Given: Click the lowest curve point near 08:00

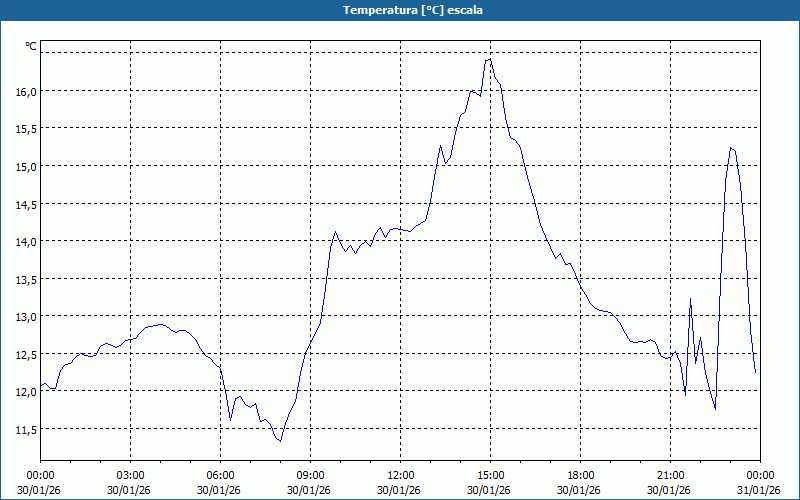Looking at the screenshot, I should pyautogui.click(x=280, y=440).
